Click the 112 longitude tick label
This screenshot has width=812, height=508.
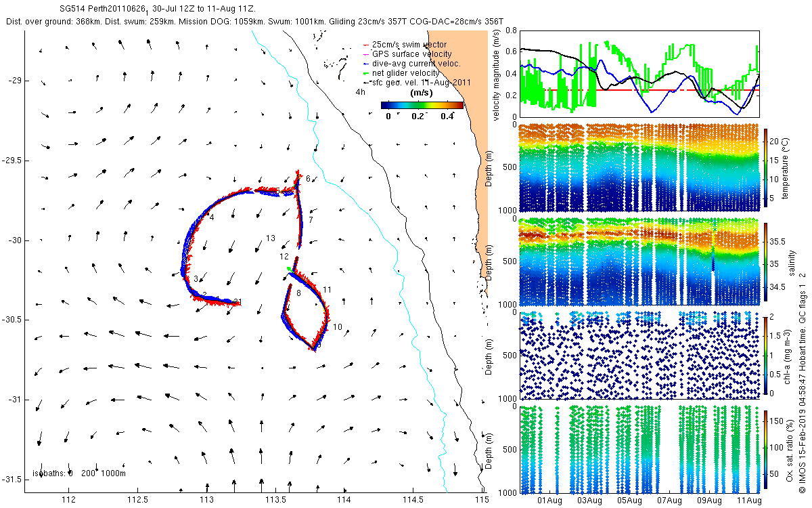click(68, 500)
